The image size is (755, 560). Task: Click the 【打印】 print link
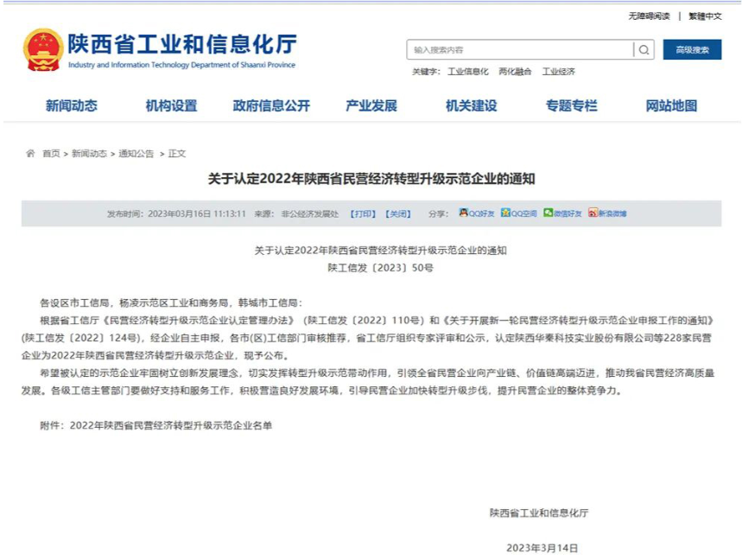[363, 213]
